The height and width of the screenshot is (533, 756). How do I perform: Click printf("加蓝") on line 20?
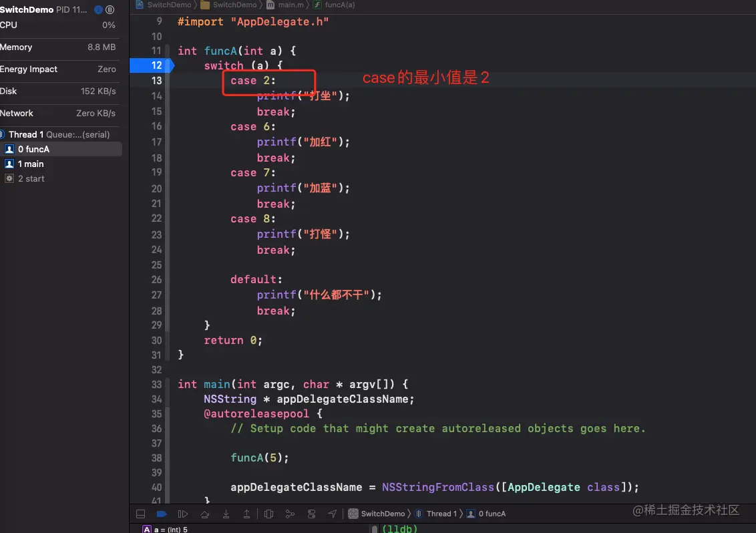coord(303,188)
